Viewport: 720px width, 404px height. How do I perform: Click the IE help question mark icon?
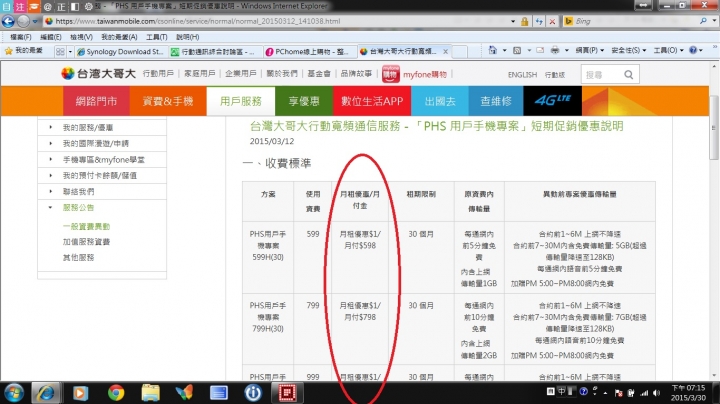click(693, 50)
